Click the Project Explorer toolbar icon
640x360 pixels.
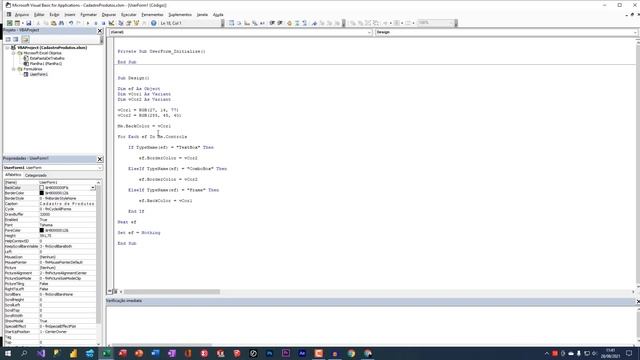(x=121, y=23)
